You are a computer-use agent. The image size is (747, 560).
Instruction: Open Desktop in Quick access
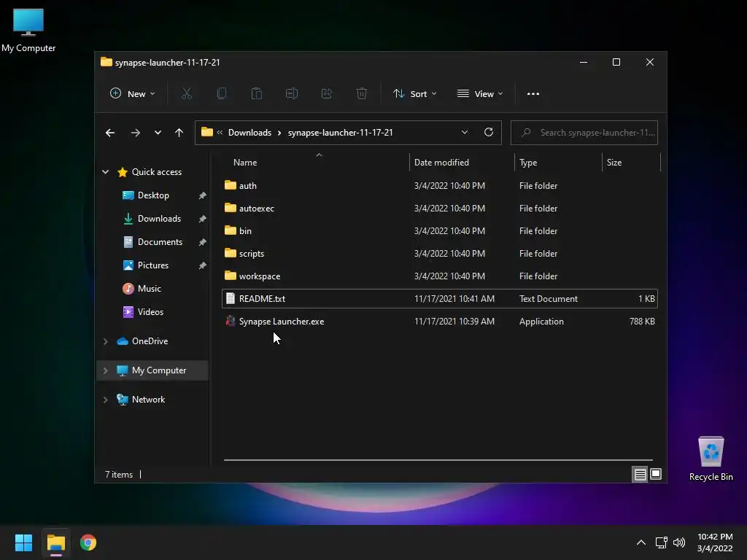153,195
